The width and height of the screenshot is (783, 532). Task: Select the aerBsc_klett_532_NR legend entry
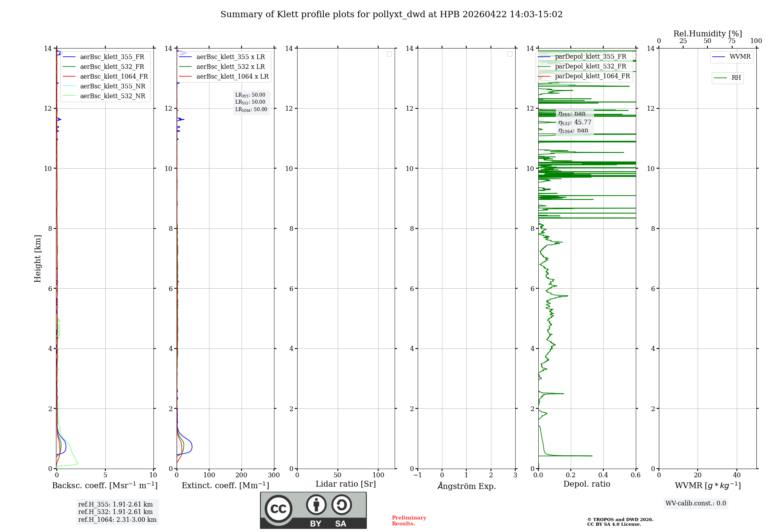pyautogui.click(x=112, y=96)
